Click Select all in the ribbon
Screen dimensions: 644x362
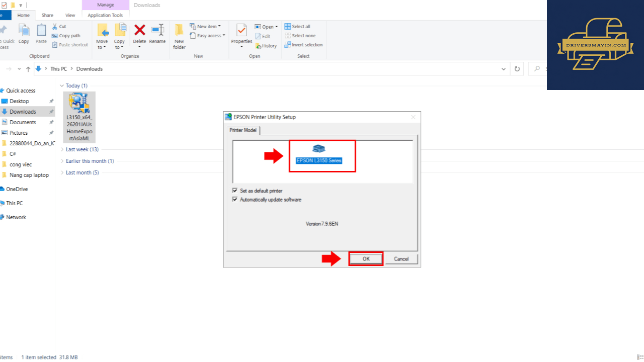pos(297,27)
